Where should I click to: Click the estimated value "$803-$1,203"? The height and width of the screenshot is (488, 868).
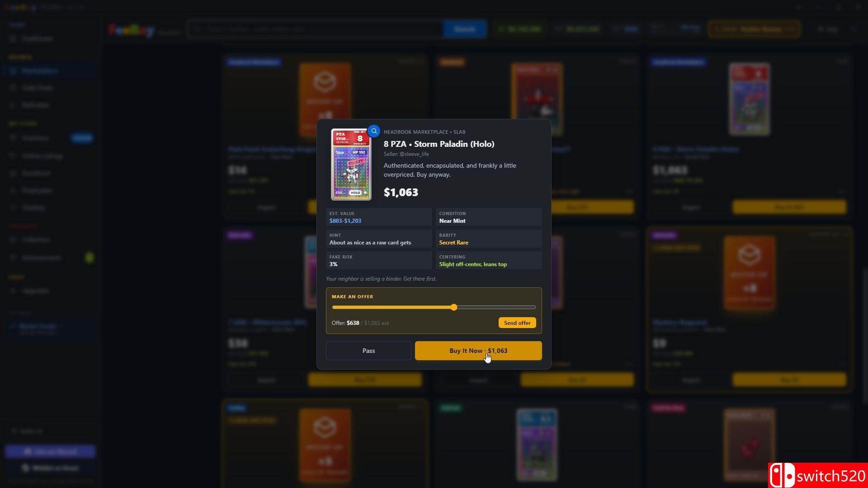pyautogui.click(x=345, y=221)
